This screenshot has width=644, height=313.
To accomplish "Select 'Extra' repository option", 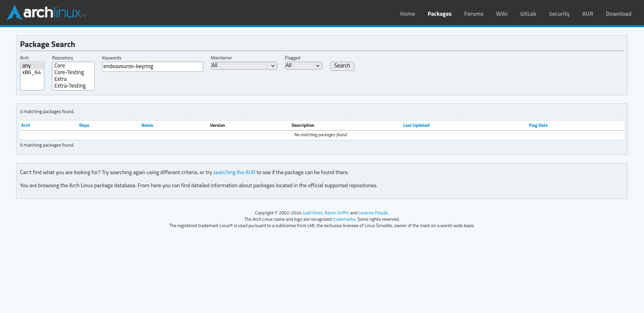I will point(73,79).
